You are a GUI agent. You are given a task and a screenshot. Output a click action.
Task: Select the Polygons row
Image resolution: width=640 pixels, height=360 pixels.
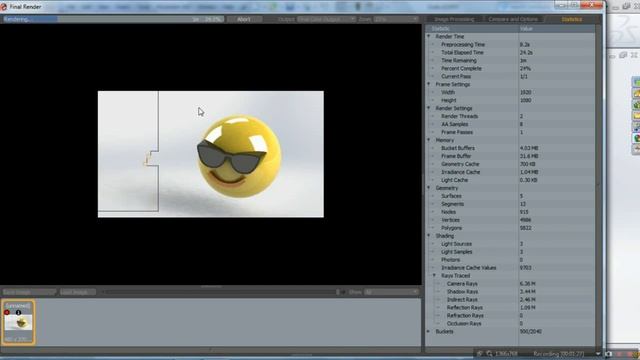510,228
